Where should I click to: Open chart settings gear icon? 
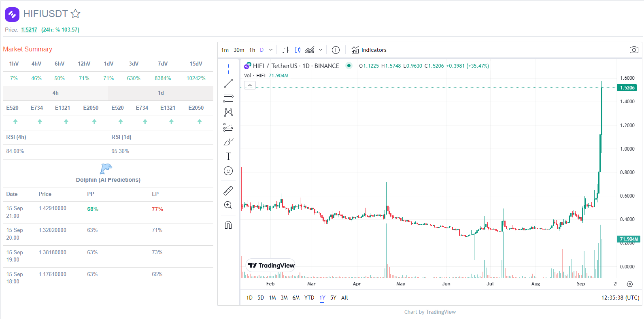click(x=630, y=284)
